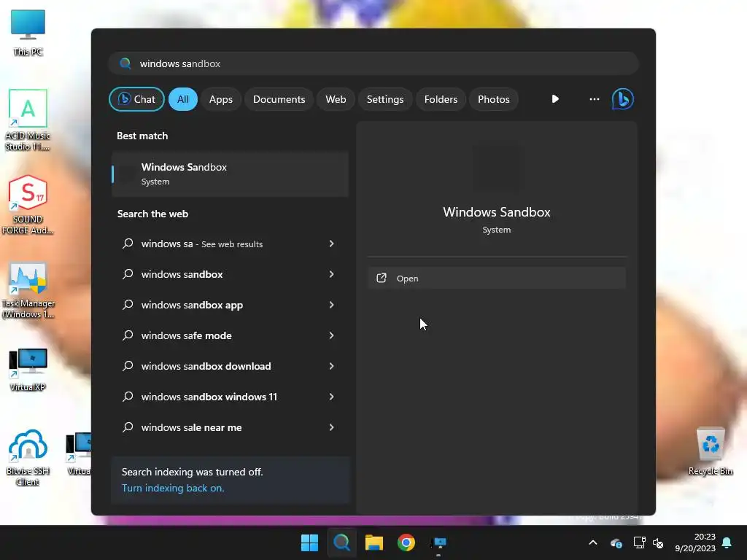Select 'windows sa - See web results' suggestion
Image resolution: width=747 pixels, height=560 pixels.
click(230, 244)
